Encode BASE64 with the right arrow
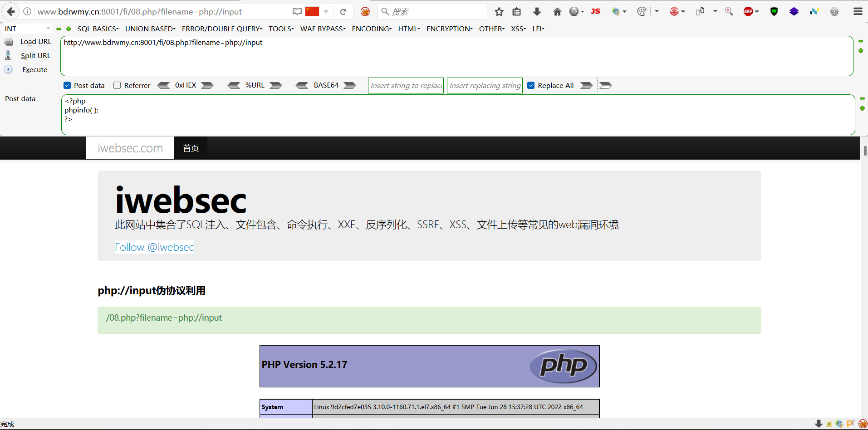Screen dimensions: 868x430 point(350,85)
